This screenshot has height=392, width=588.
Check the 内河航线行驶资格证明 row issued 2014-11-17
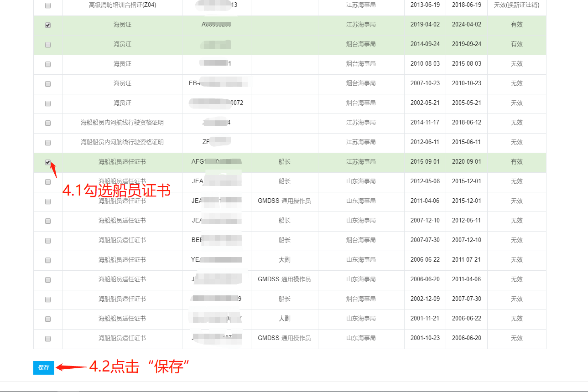48,123
